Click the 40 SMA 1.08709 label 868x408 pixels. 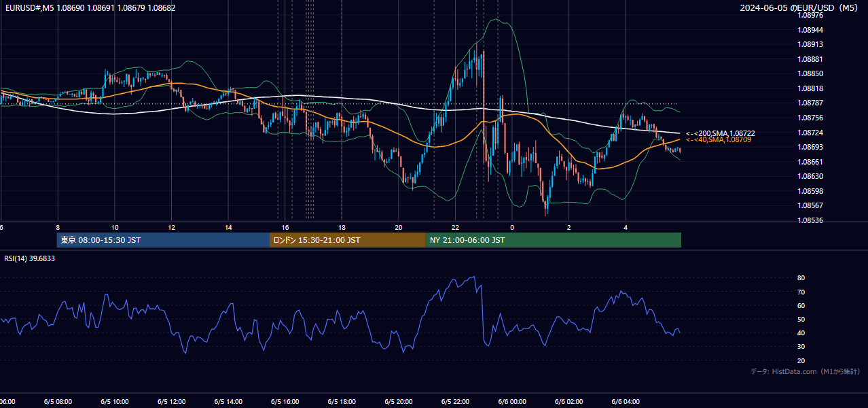719,139
